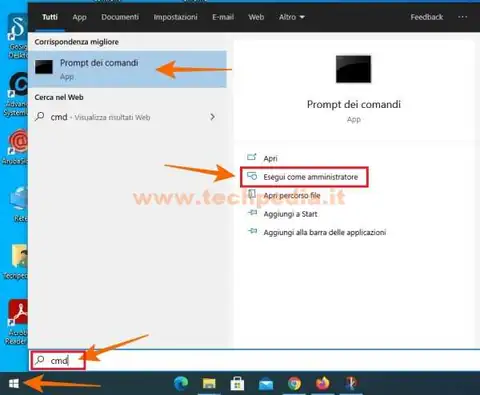
Task: Open the Mail app taskbar icon
Action: coord(266,384)
